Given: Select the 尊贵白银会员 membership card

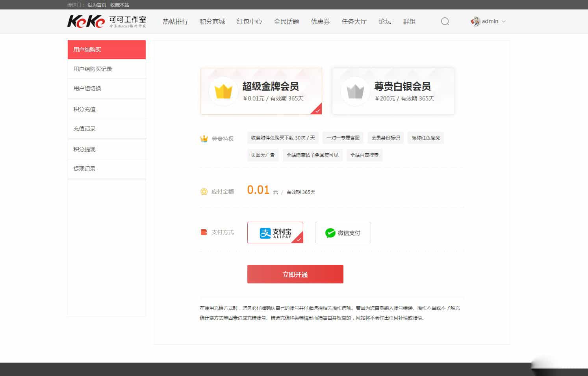Looking at the screenshot, I should pos(393,91).
